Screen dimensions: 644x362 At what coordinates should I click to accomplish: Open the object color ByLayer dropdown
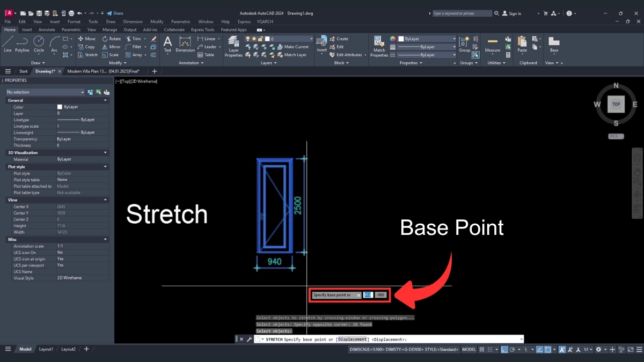click(427, 39)
